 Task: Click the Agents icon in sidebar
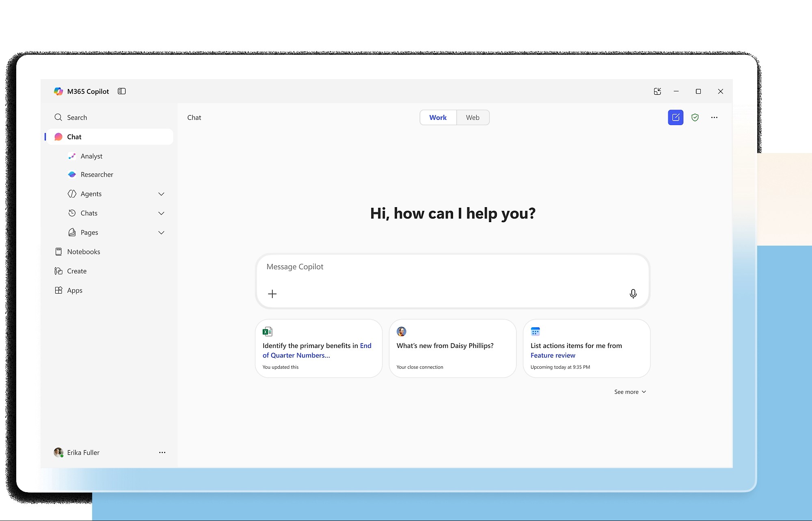72,194
